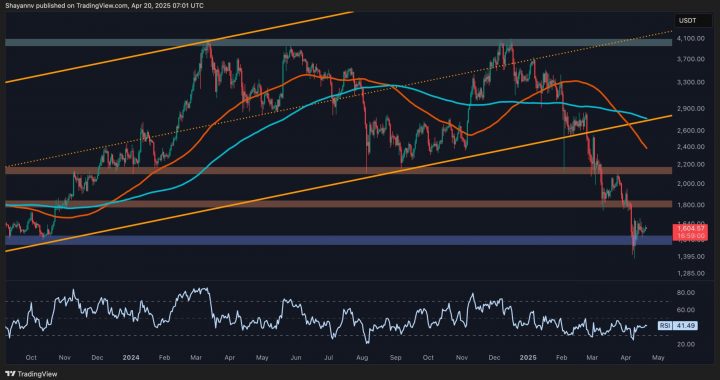
Task: Click the May label at axis end
Action: 659,358
